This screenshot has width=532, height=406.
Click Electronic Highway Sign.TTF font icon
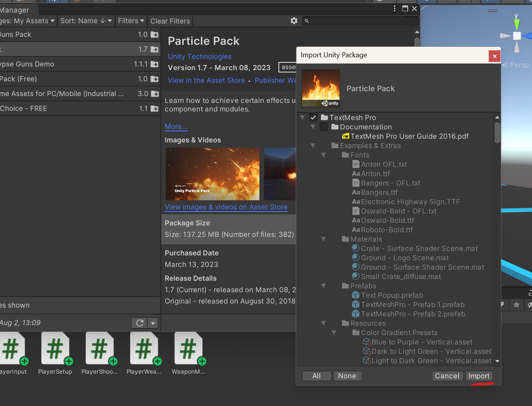[x=356, y=201]
